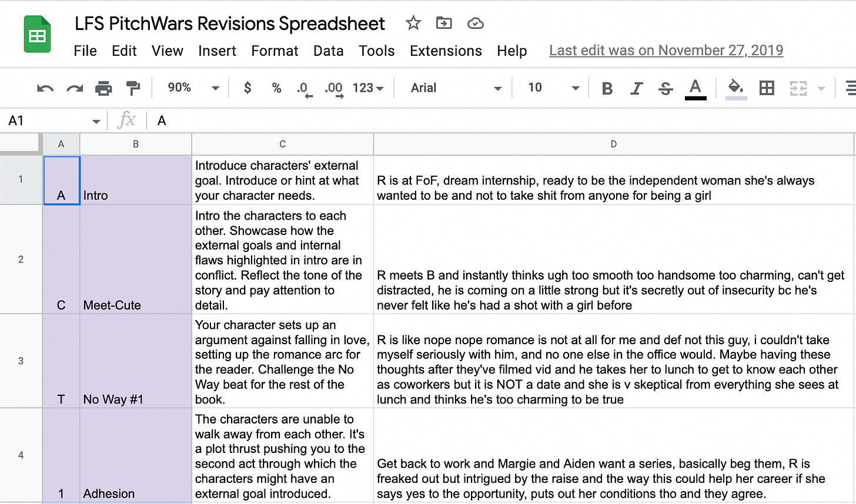Format selection as percent
The height and width of the screenshot is (504, 856).
tap(276, 88)
